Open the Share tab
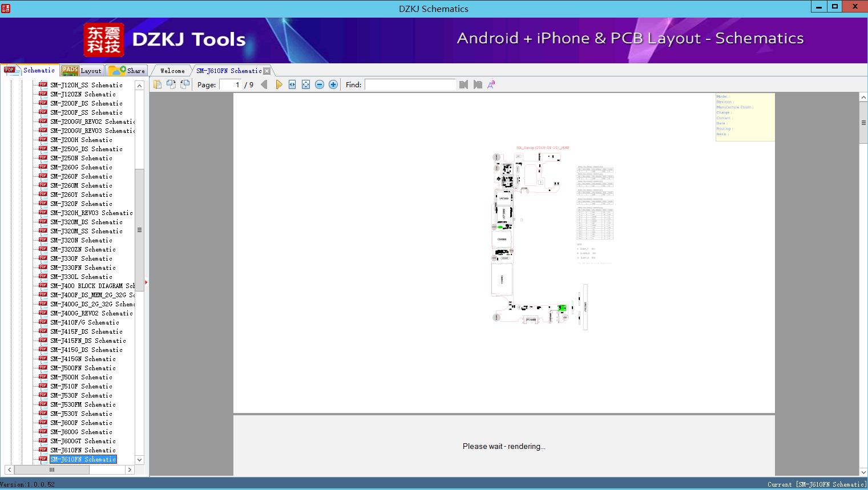The height and width of the screenshot is (490, 868). (x=127, y=70)
